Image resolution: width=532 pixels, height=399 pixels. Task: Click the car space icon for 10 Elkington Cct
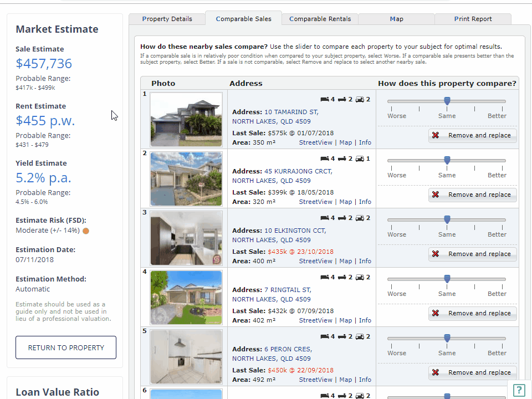(359, 217)
